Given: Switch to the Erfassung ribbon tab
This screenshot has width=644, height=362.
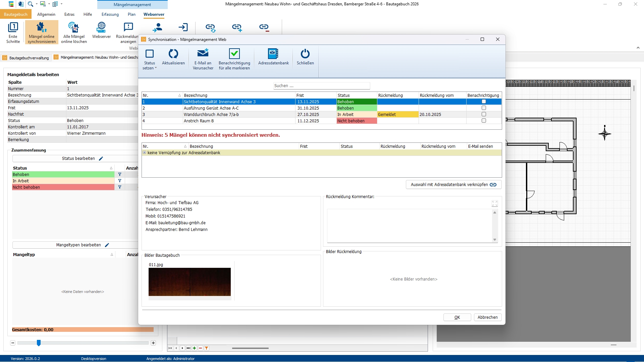Looking at the screenshot, I should point(110,14).
